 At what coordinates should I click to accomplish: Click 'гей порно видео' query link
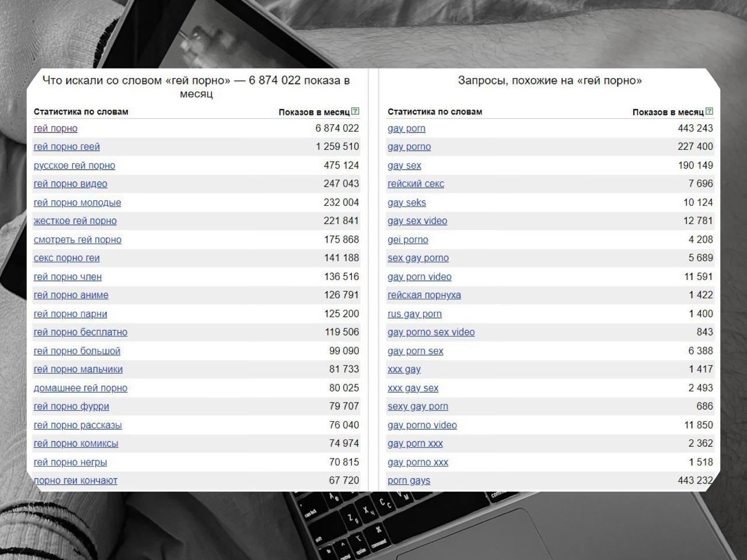70,184
